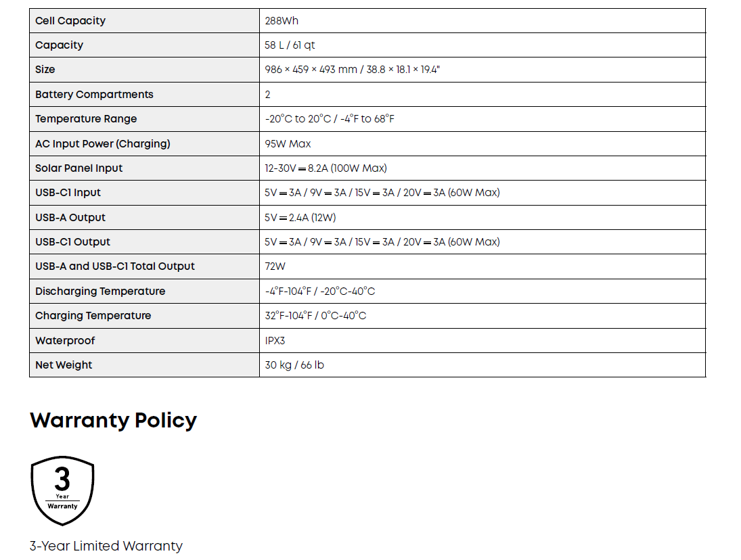Select the USB-A Output label
This screenshot has height=560, width=741.
tap(70, 218)
